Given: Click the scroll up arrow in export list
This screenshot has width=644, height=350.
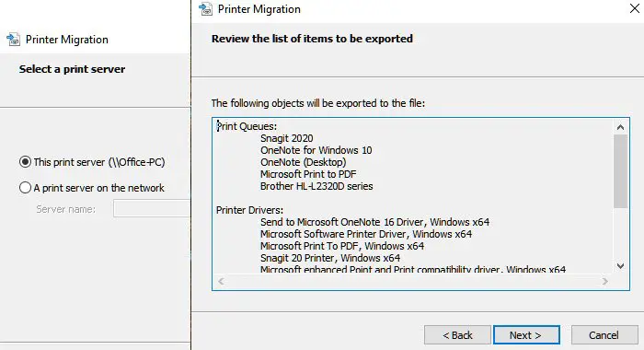Looking at the screenshot, I should click(x=621, y=127).
